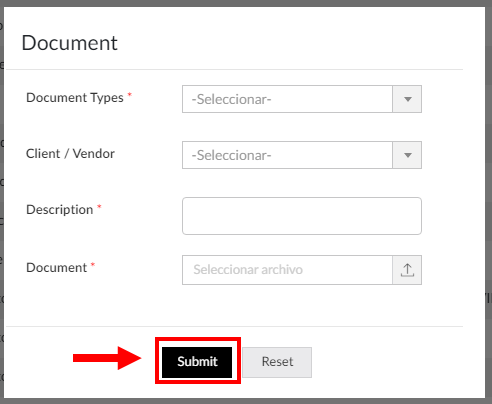Click the red asterisk beside Document label

tap(93, 265)
